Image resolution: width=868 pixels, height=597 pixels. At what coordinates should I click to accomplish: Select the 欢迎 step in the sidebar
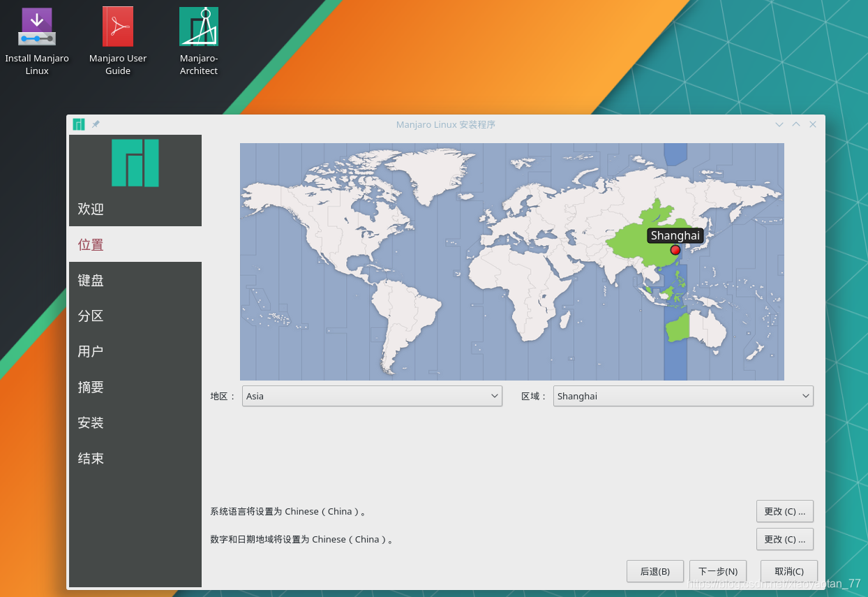tap(135, 209)
